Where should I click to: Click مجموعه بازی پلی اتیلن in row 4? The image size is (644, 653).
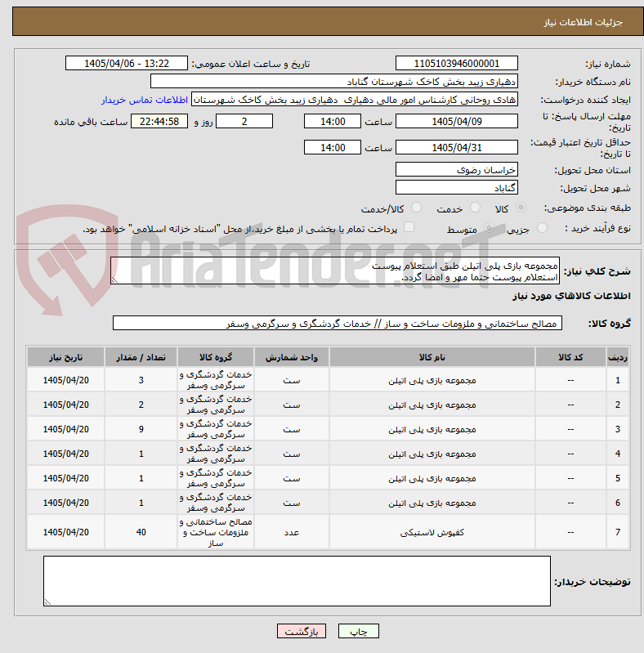[x=432, y=454]
